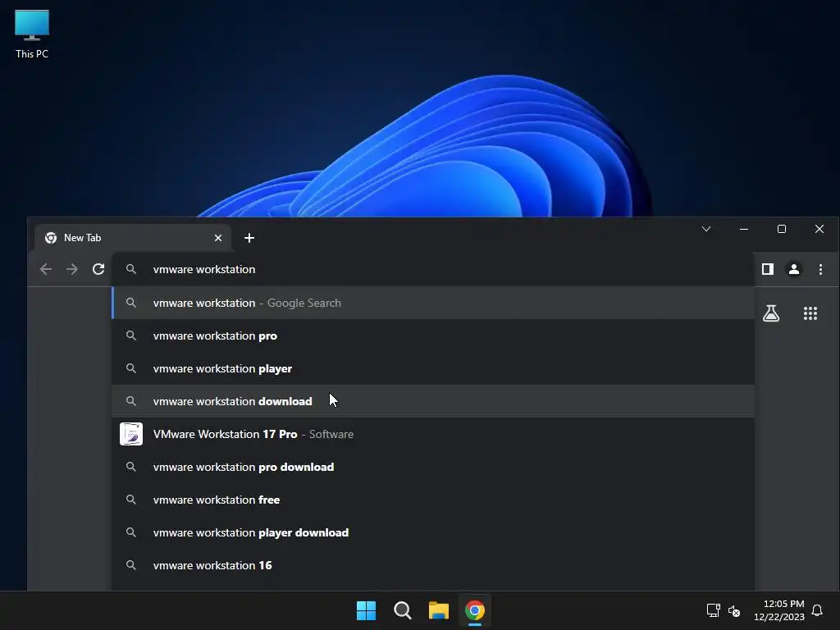Viewport: 840px width, 630px height.
Task: Choose 'vmware workstation player' suggestion
Action: (433, 368)
